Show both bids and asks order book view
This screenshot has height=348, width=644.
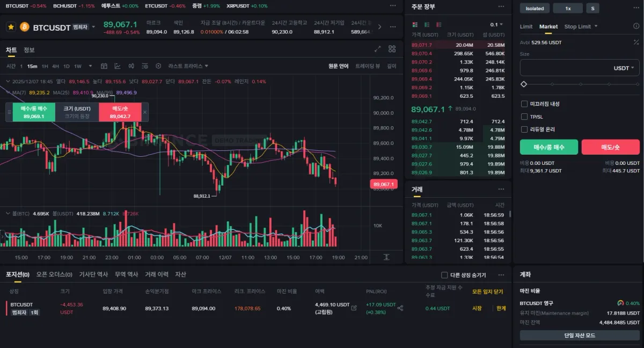pyautogui.click(x=415, y=25)
